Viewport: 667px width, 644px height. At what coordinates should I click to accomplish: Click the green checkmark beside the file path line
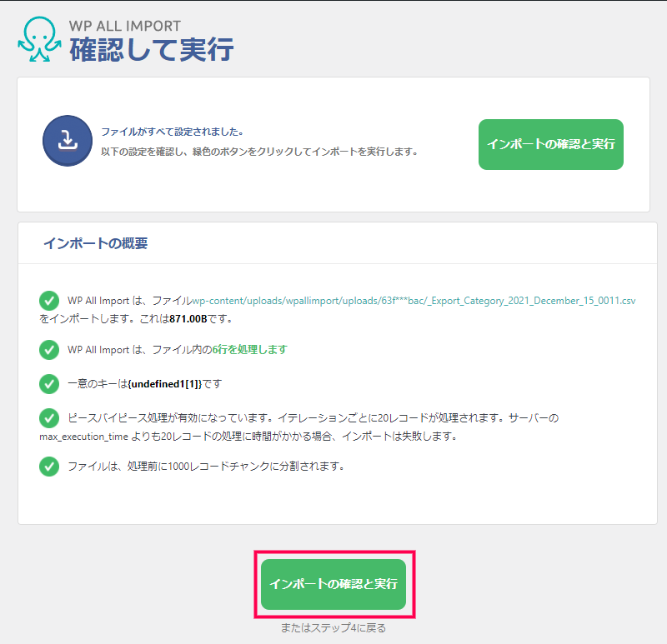49,301
